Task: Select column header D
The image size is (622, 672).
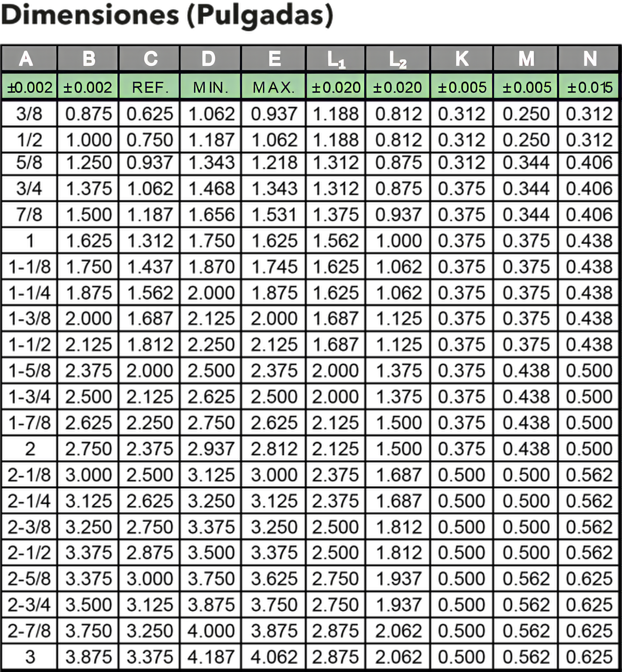Action: [x=211, y=59]
